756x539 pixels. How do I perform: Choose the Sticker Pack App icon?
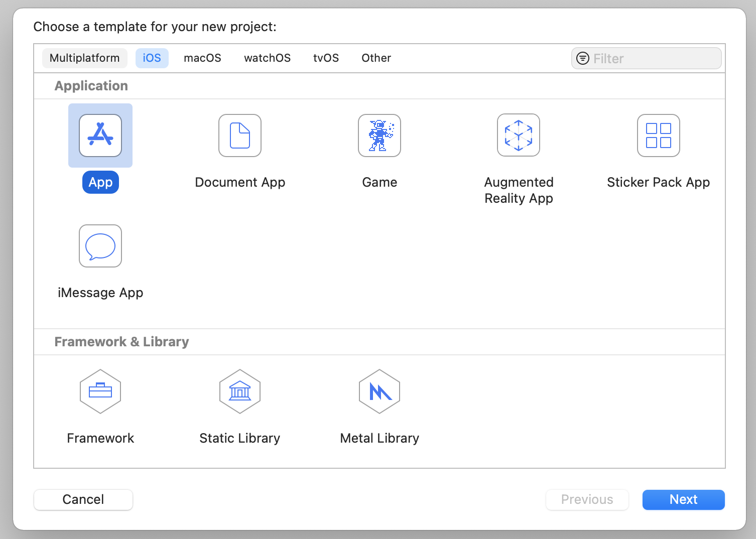click(658, 136)
